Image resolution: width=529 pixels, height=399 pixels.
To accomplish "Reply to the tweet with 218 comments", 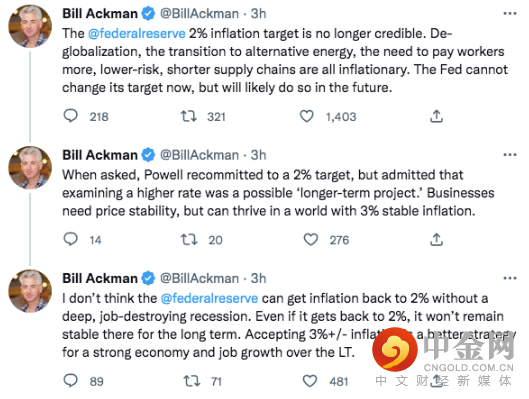I will 71,116.
